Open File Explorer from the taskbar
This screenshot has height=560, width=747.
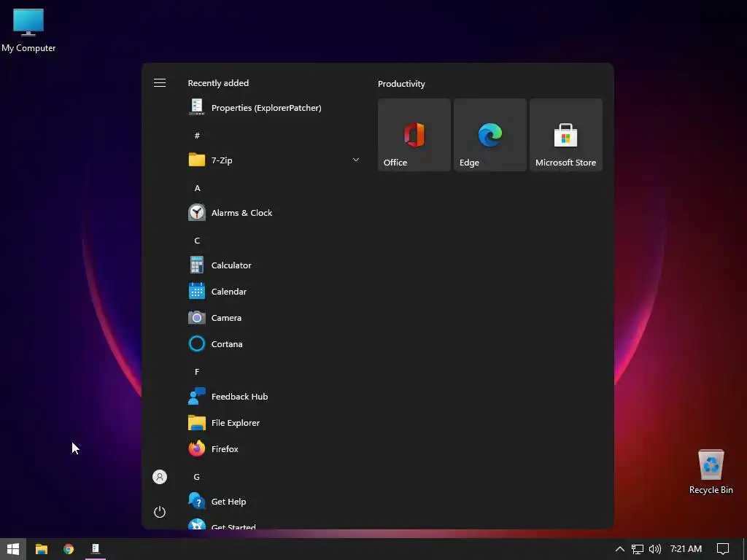42,548
